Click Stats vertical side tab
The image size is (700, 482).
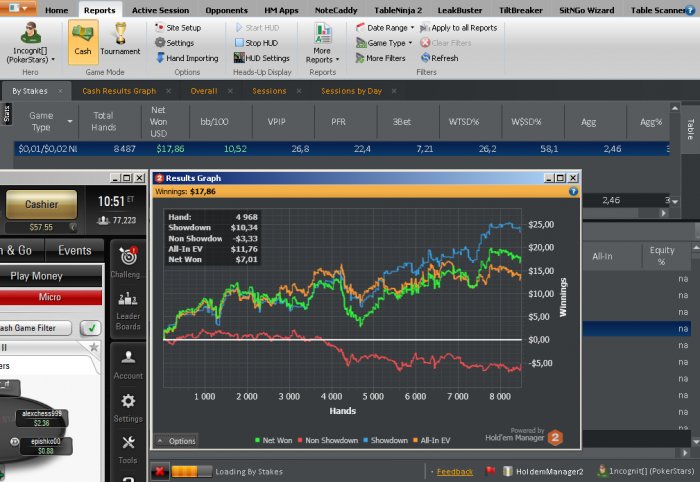[x=6, y=114]
